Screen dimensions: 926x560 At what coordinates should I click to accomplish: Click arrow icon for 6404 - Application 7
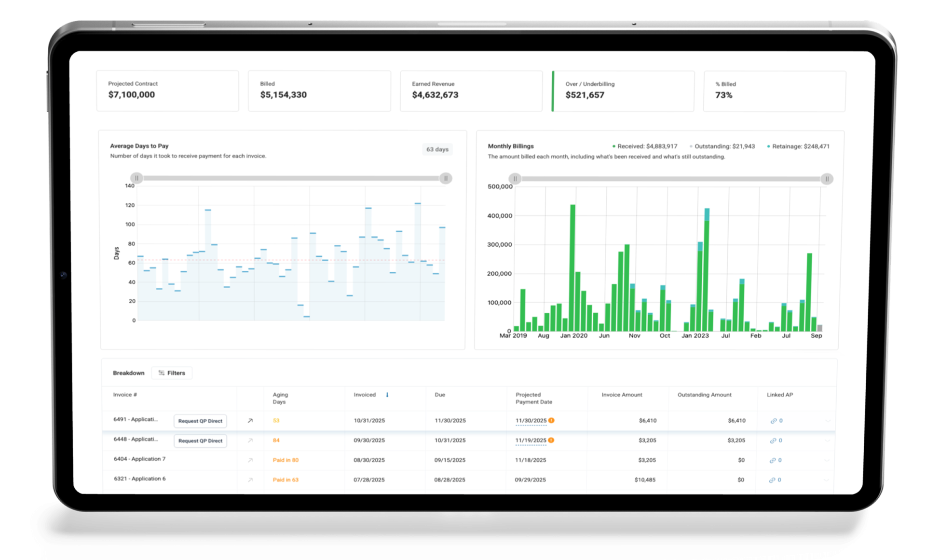click(250, 460)
